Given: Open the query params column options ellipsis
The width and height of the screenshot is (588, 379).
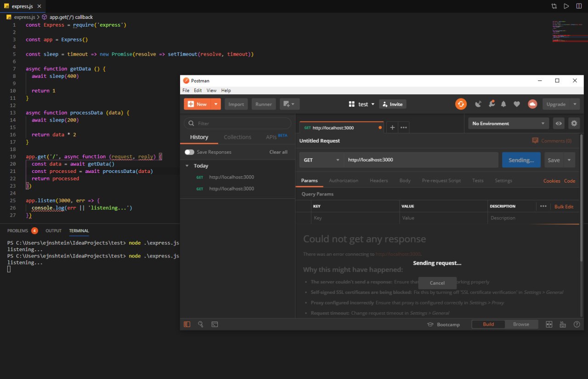Looking at the screenshot, I should click(x=543, y=206).
